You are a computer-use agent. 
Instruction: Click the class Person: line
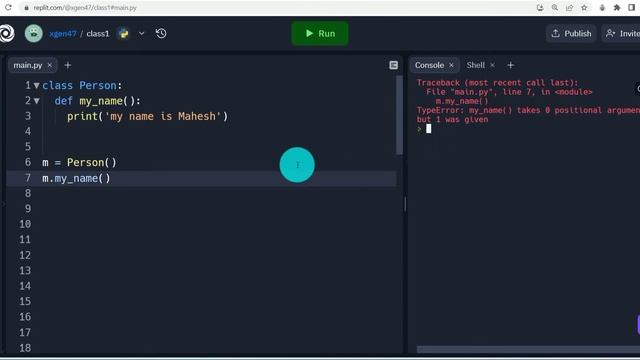point(82,85)
